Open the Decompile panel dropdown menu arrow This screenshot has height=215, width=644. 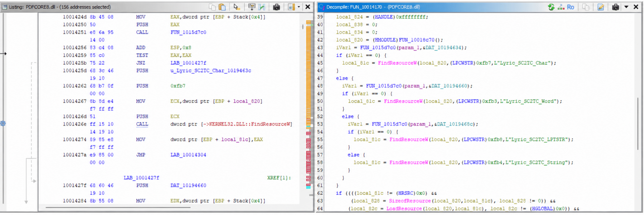click(x=626, y=7)
